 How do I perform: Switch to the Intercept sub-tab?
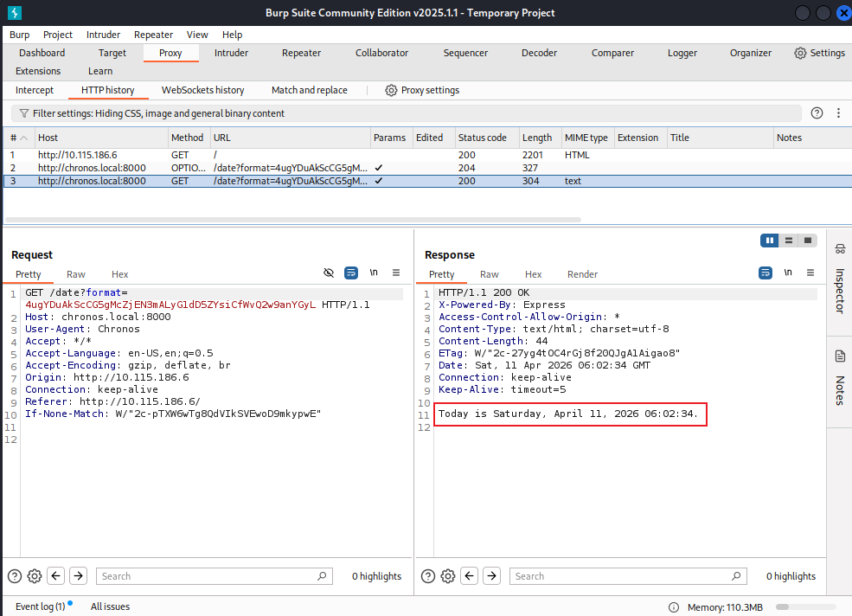click(35, 90)
